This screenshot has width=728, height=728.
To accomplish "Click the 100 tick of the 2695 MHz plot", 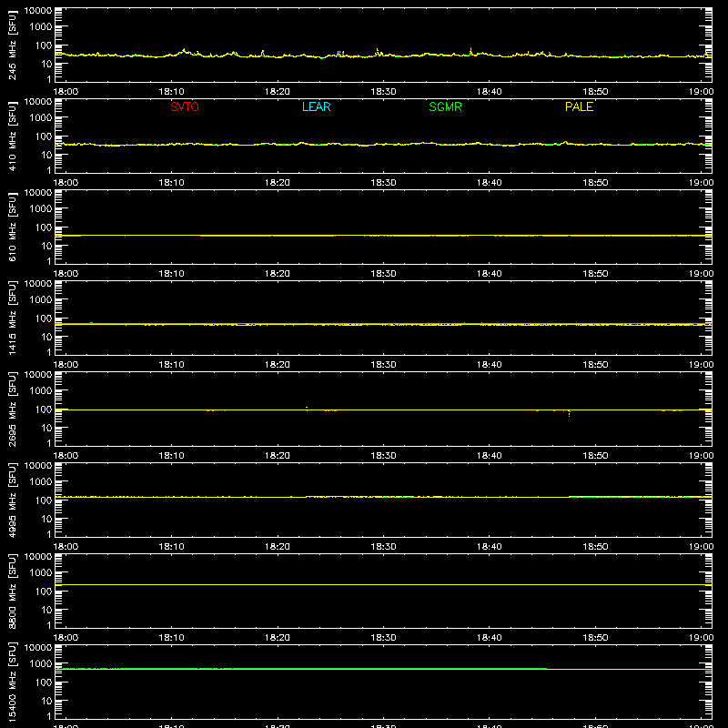I will point(44,409).
